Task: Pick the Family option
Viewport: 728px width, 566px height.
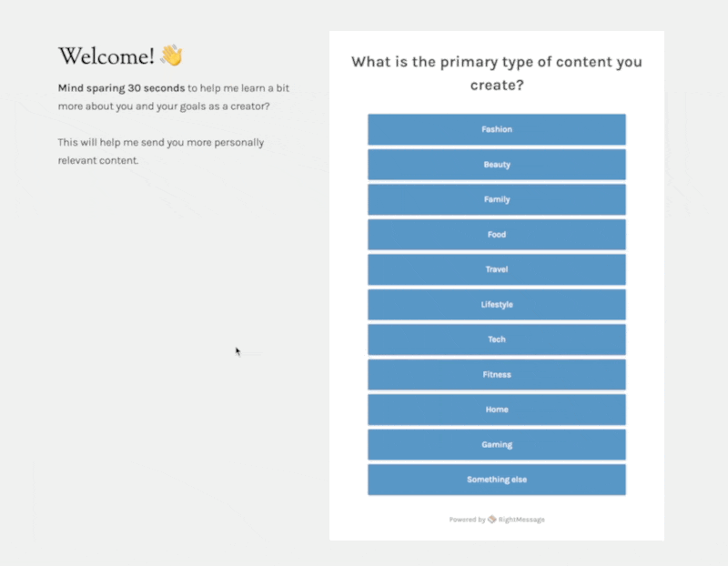Action: pos(496,199)
